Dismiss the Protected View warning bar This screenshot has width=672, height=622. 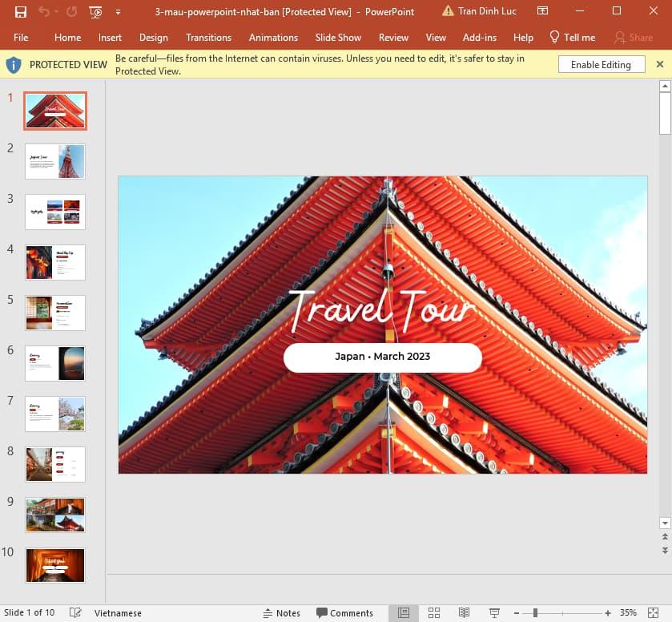[x=659, y=64]
